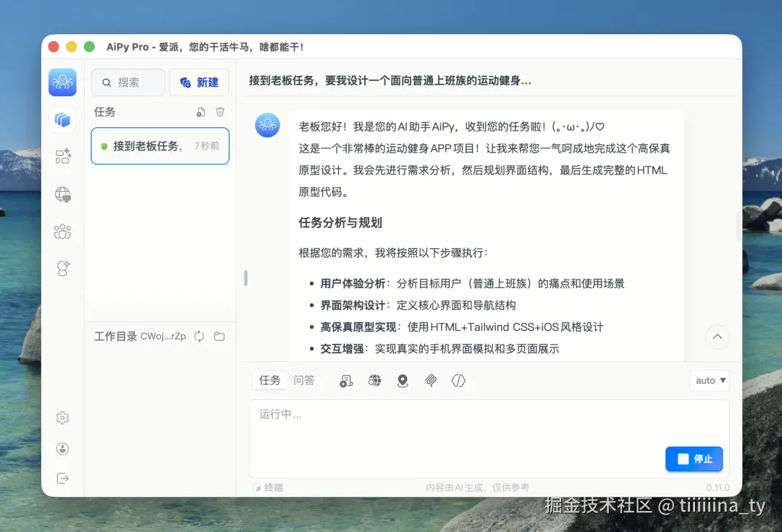The width and height of the screenshot is (782, 532).
Task: Select the translate globe icon above input
Action: tap(374, 381)
